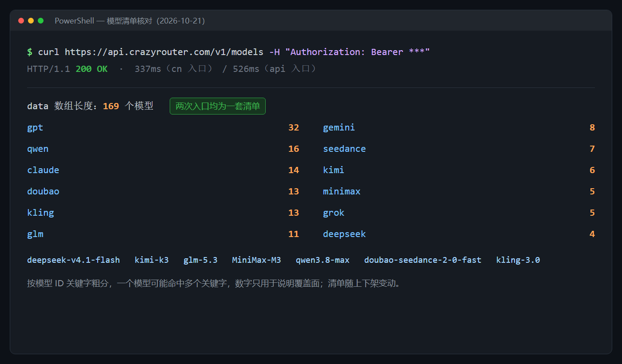The height and width of the screenshot is (364, 622).
Task: Select the "gemini" keyword label
Action: 339,127
